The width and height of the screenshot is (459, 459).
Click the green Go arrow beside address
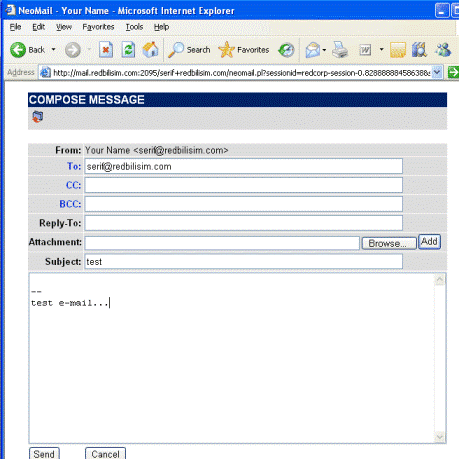(x=453, y=72)
